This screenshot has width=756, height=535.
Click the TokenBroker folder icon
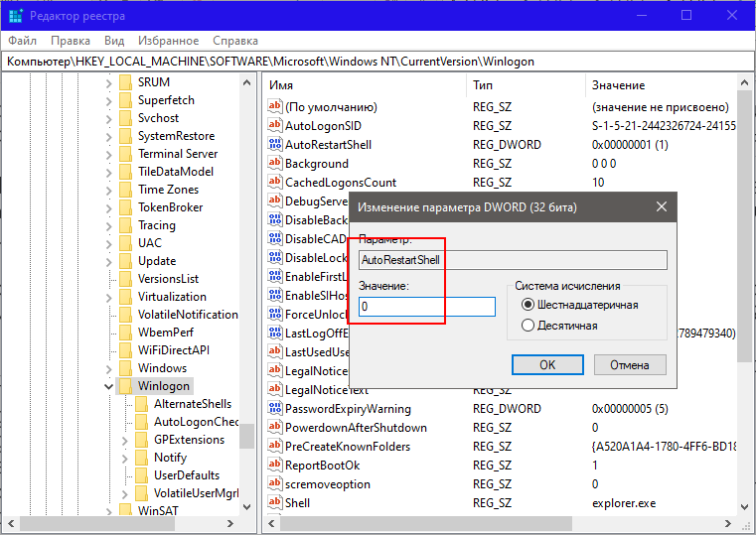point(125,207)
